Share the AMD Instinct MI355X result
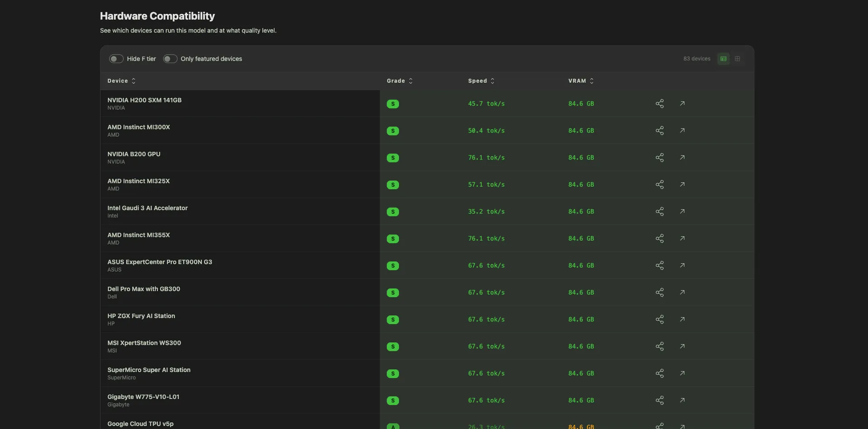Viewport: 868px width, 429px height. pyautogui.click(x=660, y=238)
